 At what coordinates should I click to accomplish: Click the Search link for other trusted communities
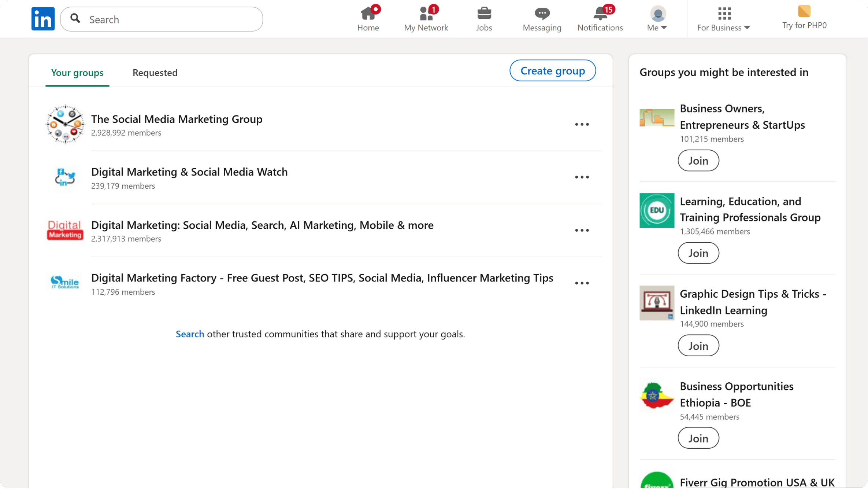190,334
